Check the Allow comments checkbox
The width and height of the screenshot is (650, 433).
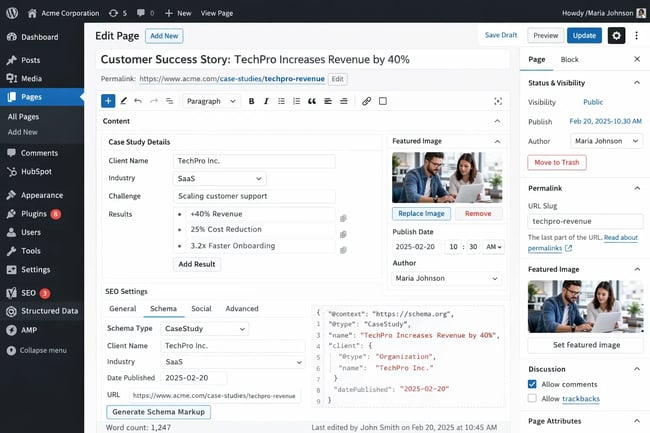[x=532, y=384]
